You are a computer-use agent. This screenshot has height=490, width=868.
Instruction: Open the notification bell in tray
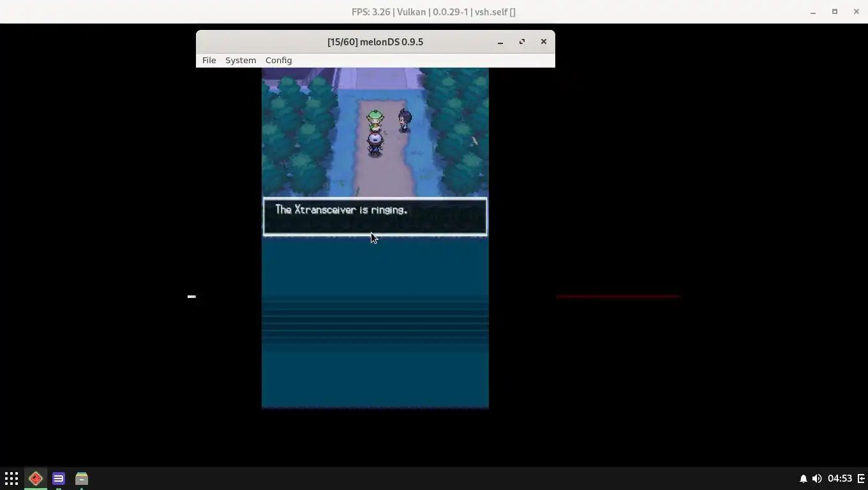pyautogui.click(x=803, y=479)
